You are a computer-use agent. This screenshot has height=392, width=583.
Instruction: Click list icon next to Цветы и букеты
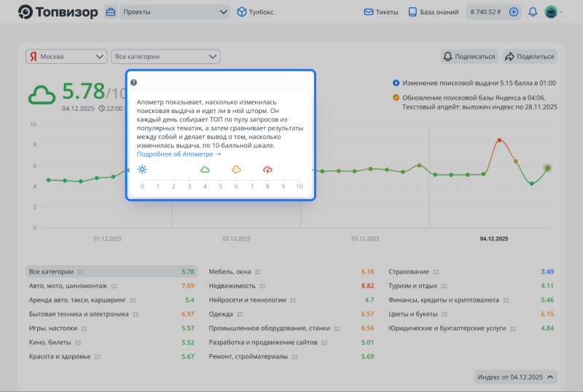point(445,314)
